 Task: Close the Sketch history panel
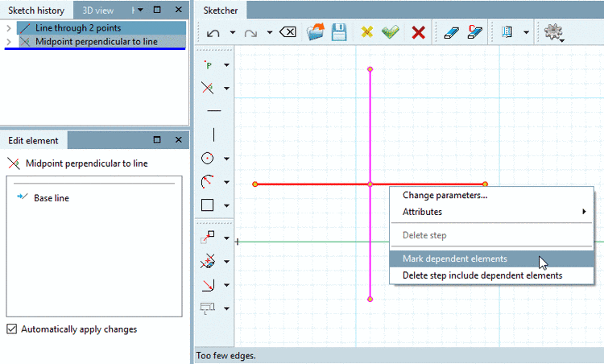178,10
